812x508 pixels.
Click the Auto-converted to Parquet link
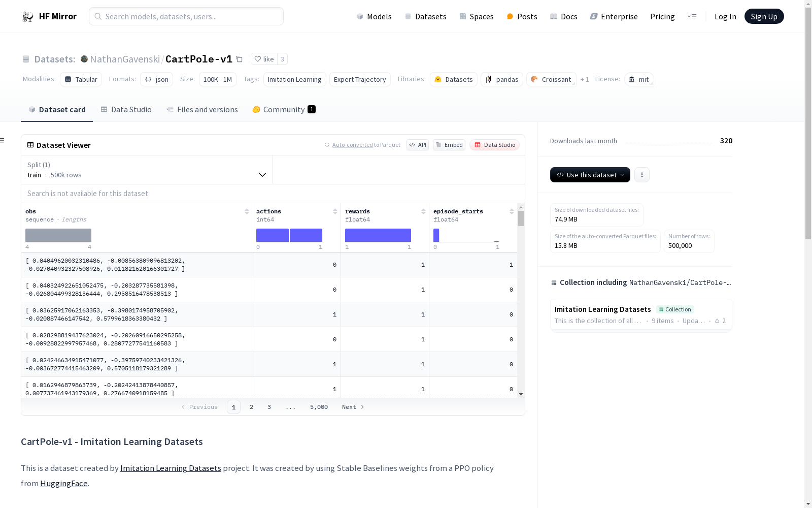[362, 145]
